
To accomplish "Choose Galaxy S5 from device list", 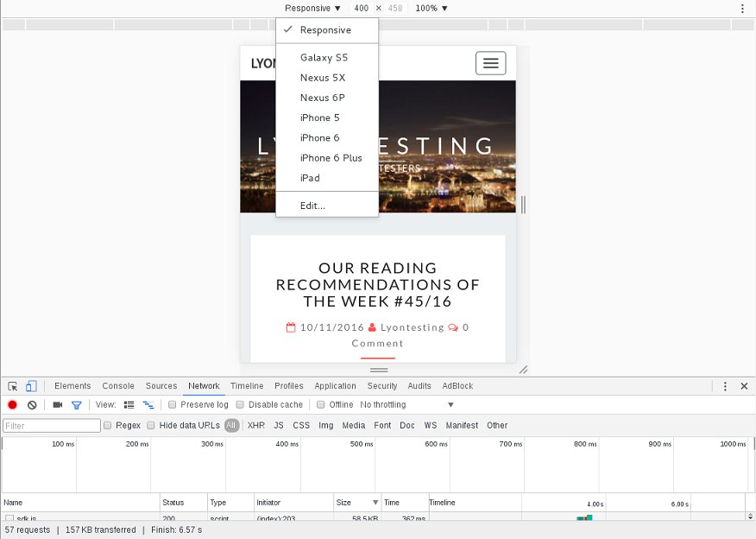I will point(327,57).
